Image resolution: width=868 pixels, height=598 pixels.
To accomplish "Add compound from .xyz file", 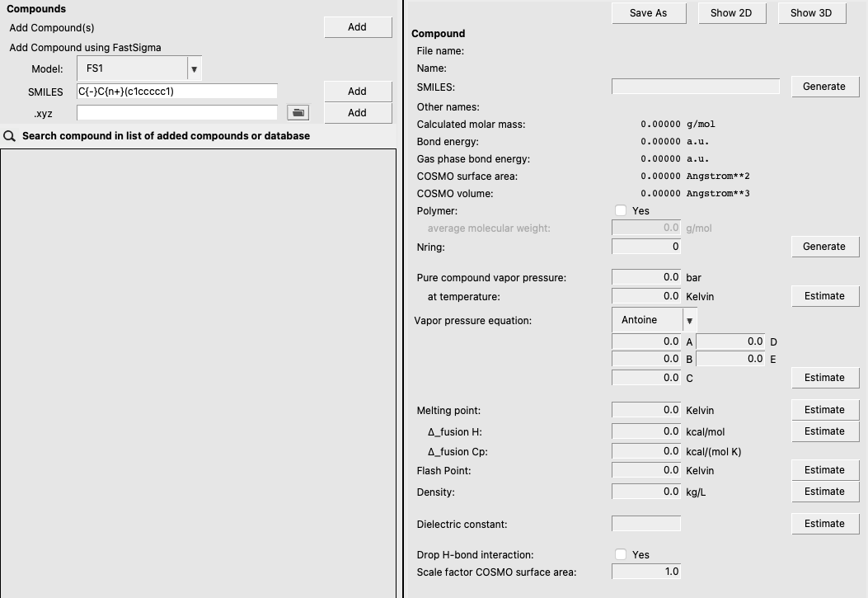I will click(x=357, y=113).
